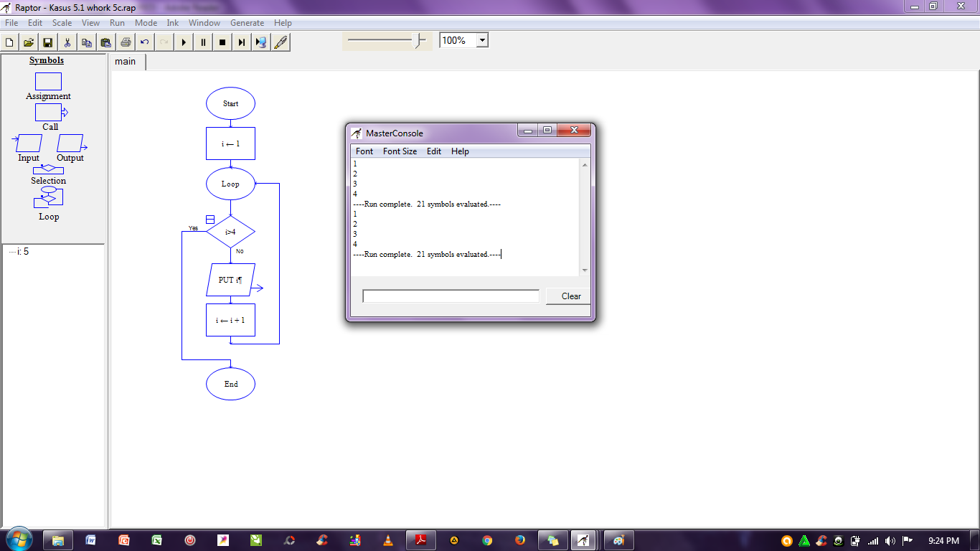
Task: Click the Paste clipboard icon
Action: pyautogui.click(x=106, y=42)
